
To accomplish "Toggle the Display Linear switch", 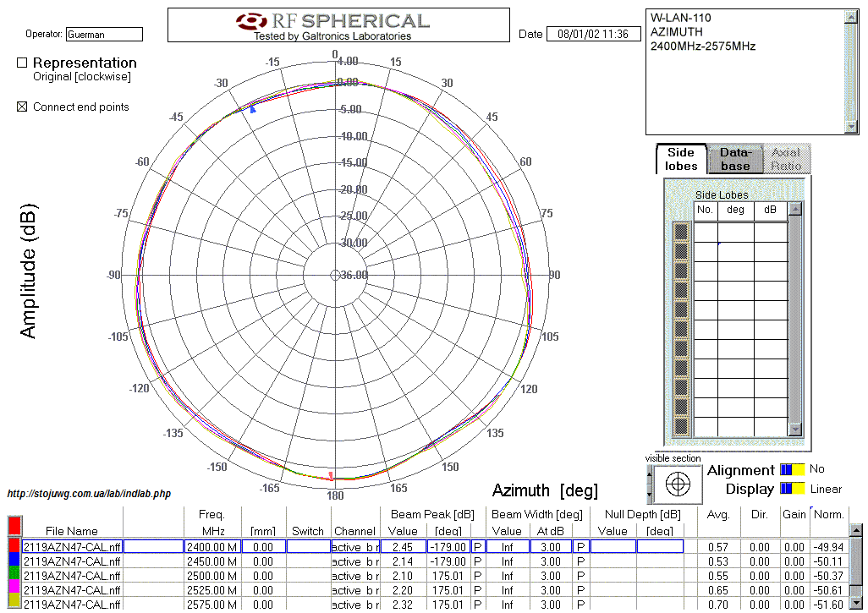I will coord(792,489).
